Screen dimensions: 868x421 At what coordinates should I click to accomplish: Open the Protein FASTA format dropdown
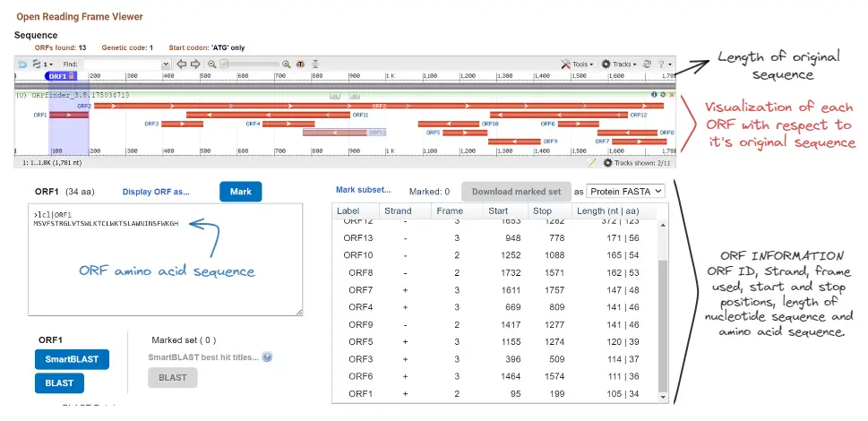point(624,191)
